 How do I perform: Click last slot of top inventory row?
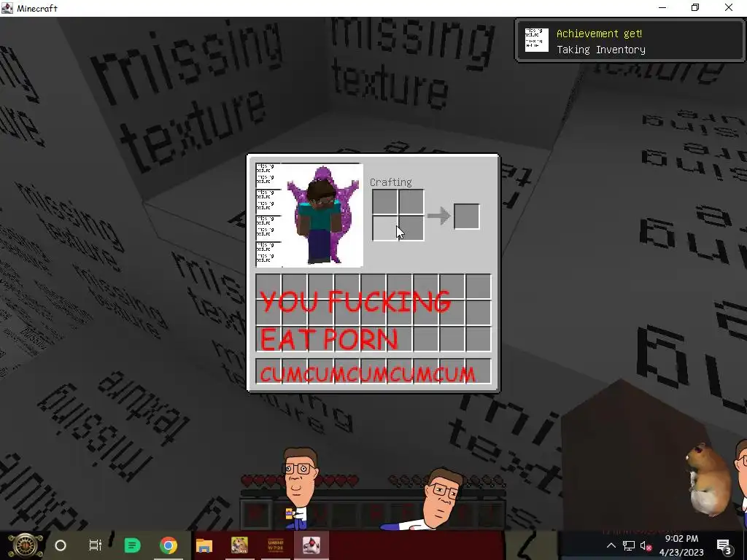point(479,287)
